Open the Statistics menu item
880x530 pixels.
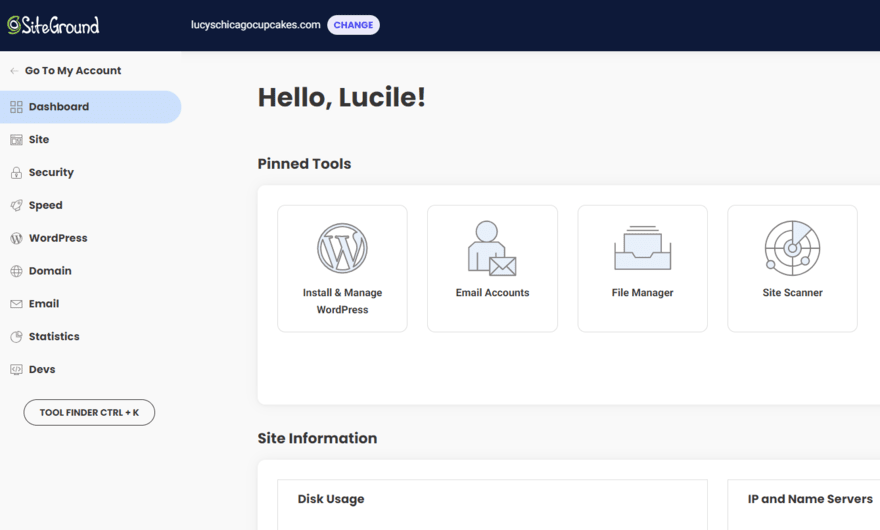tap(54, 336)
